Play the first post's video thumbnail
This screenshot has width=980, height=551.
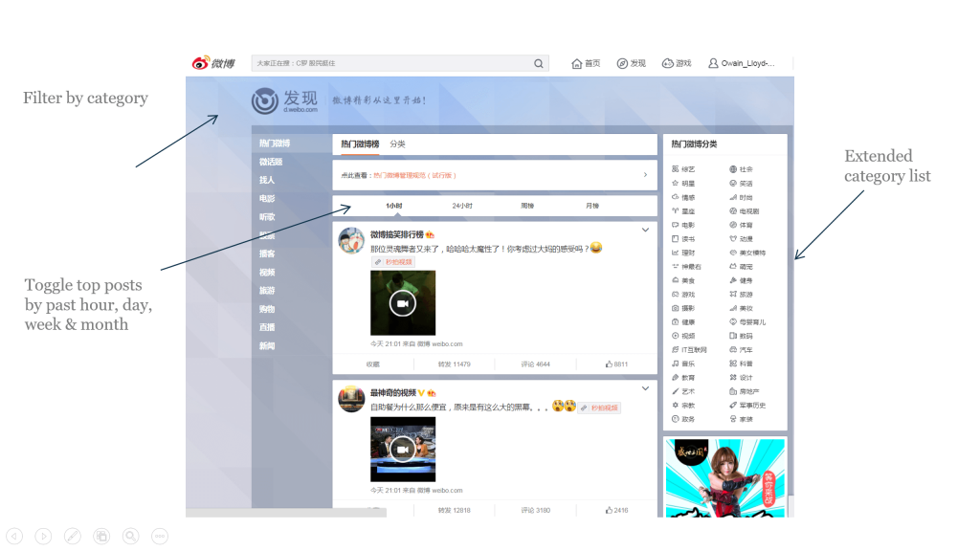coord(403,303)
